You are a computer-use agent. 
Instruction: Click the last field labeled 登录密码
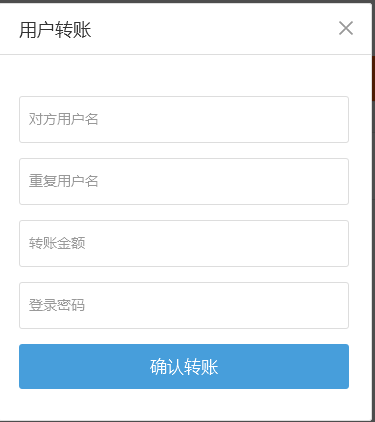(x=184, y=305)
